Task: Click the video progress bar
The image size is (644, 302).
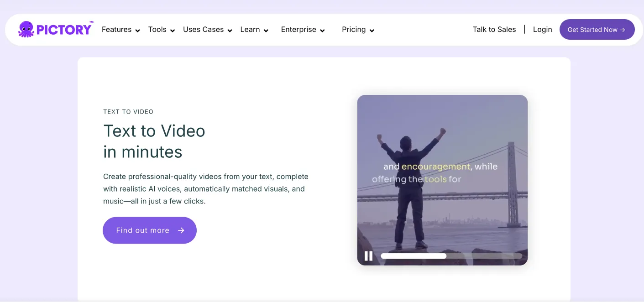Action: (451, 256)
